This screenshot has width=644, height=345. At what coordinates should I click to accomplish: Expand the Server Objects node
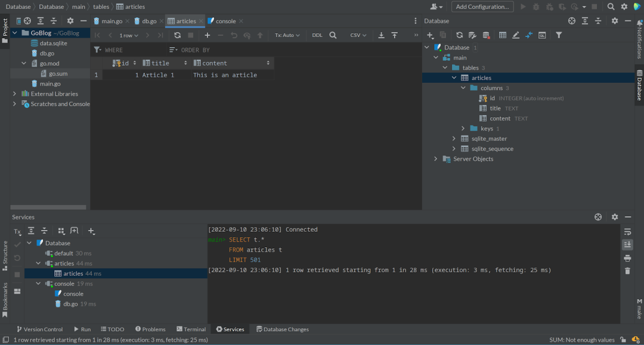(x=436, y=158)
